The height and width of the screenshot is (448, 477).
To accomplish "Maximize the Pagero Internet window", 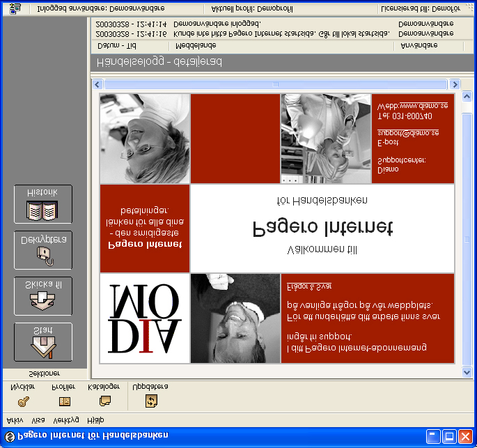I will point(449,437).
